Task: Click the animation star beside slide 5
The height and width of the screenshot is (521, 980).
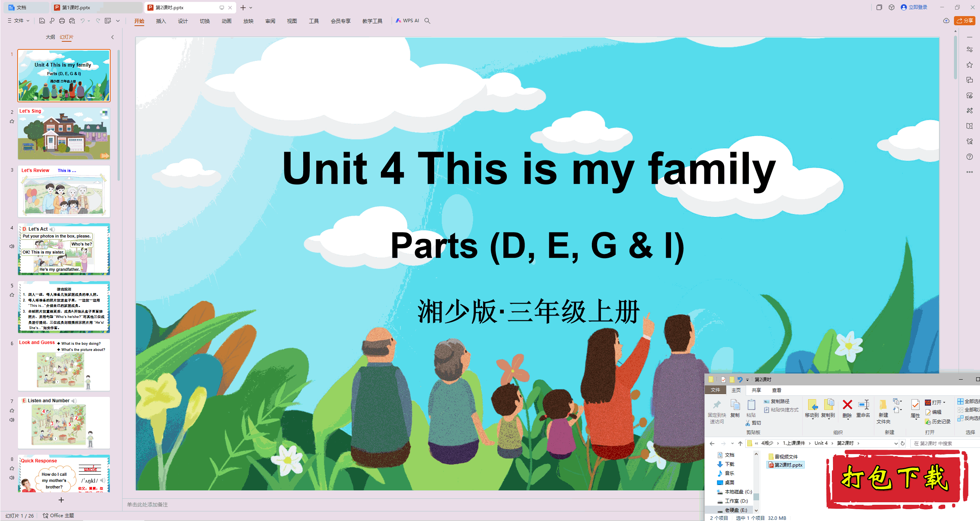Action: (x=12, y=295)
